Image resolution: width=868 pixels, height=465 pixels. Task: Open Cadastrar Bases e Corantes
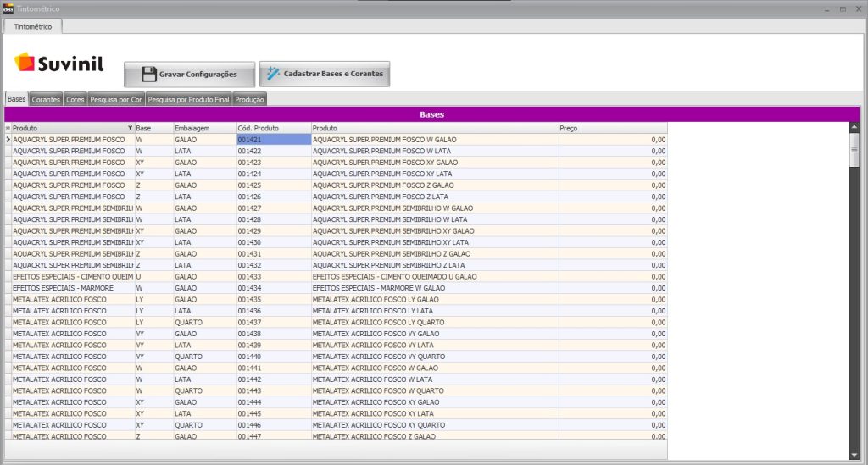(x=325, y=75)
